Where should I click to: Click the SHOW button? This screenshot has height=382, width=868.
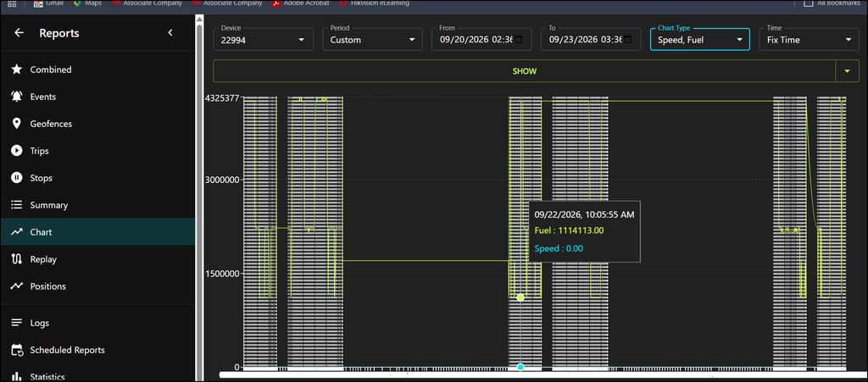(524, 71)
